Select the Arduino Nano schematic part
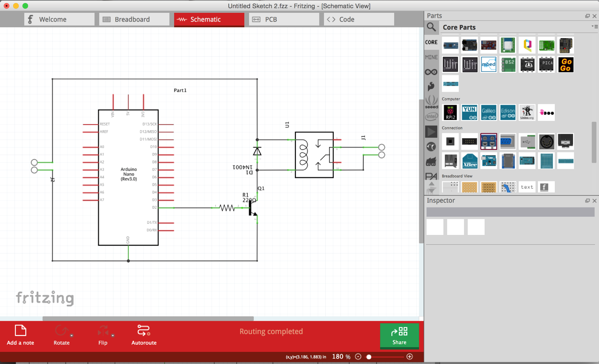Viewport: 599px width, 364px height. (128, 177)
